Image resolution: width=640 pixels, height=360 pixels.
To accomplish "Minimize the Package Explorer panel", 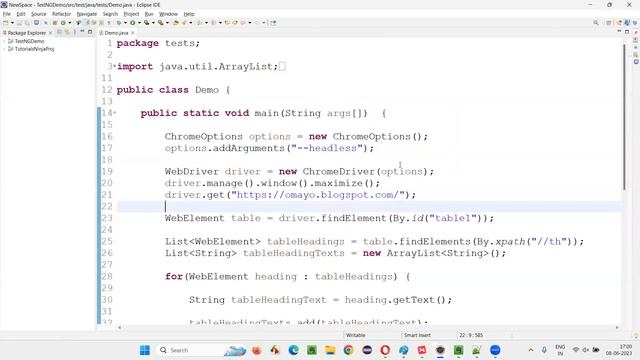I will [x=82, y=31].
